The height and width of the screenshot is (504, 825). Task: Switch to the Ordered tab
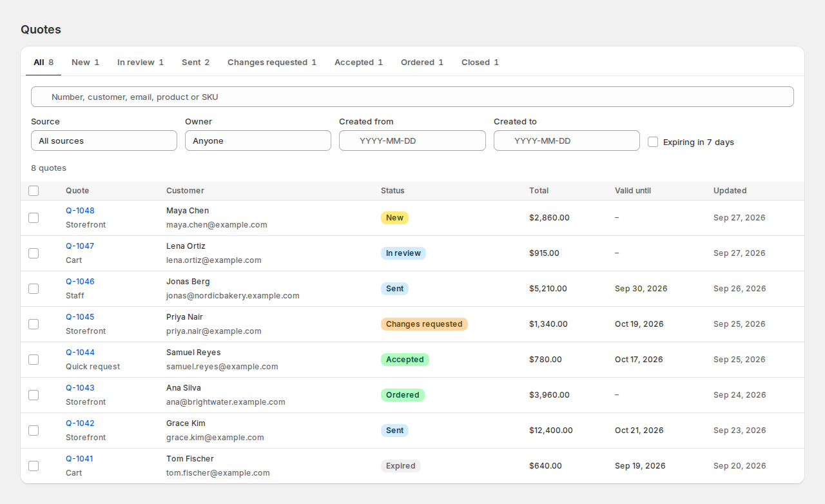422,63
